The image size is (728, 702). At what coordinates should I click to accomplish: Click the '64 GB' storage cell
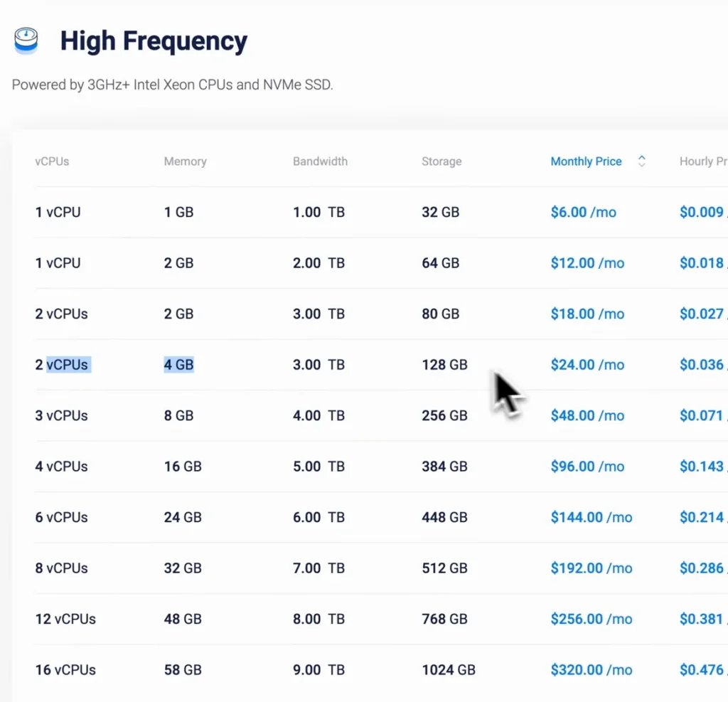coord(441,263)
